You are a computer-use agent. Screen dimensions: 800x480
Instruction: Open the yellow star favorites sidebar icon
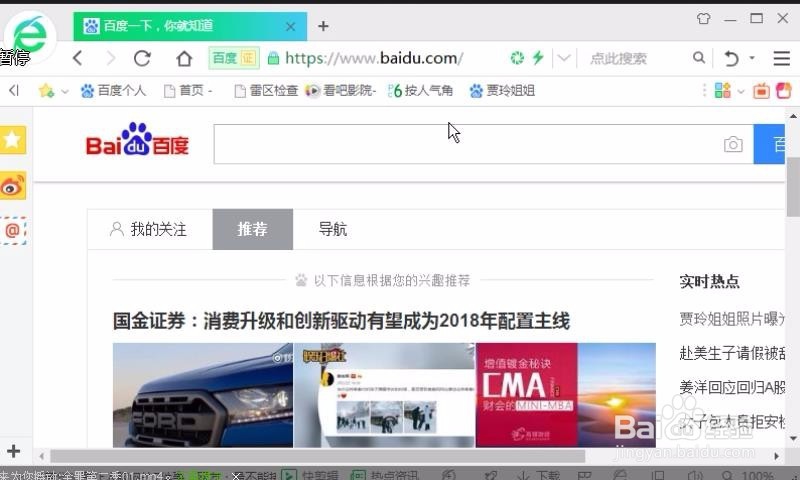pos(13,139)
